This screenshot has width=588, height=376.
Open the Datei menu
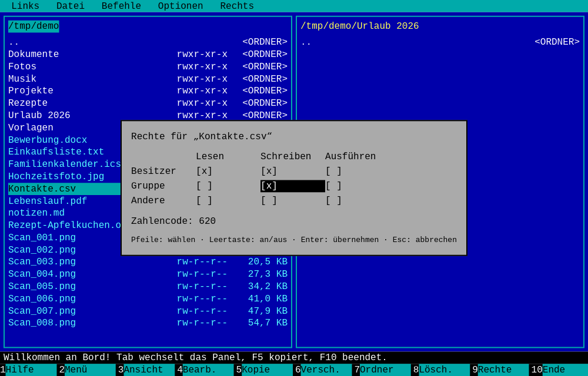click(71, 6)
